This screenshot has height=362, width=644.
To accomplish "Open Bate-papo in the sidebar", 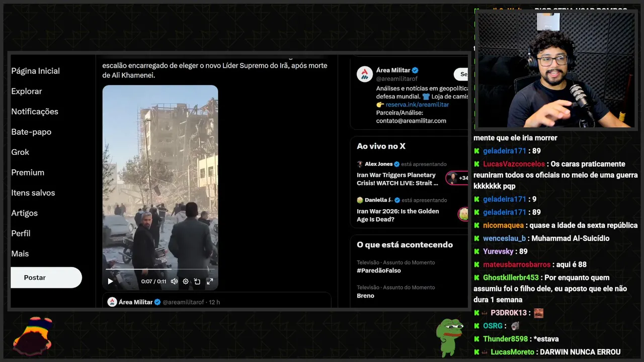I will [x=31, y=132].
